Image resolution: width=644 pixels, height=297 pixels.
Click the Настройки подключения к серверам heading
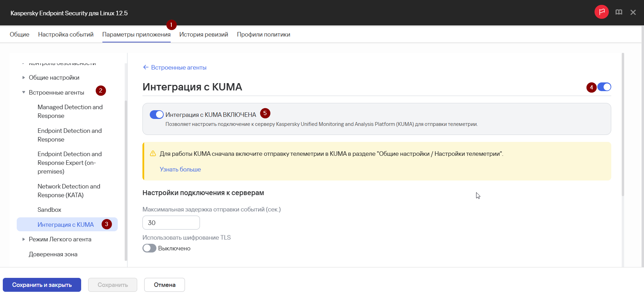[203, 193]
